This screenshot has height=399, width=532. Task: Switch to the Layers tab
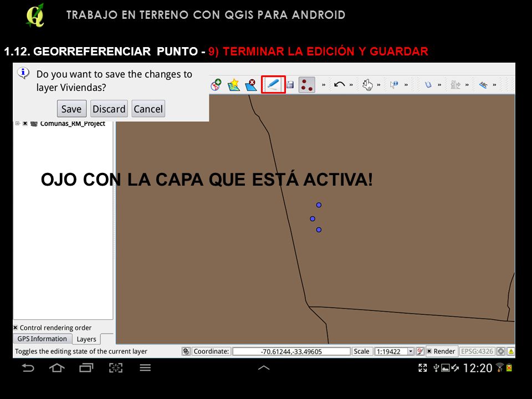86,339
